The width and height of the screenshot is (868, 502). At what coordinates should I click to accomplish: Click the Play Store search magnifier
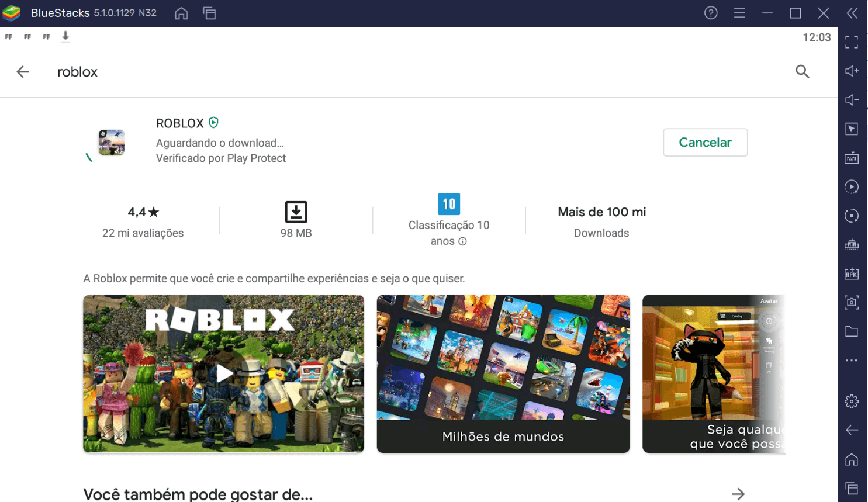[x=803, y=71]
